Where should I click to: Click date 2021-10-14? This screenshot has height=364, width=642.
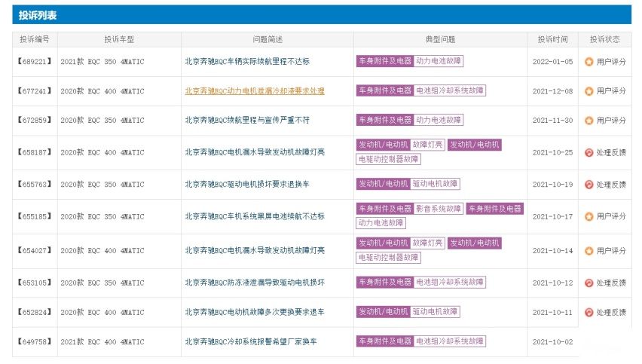(x=553, y=251)
